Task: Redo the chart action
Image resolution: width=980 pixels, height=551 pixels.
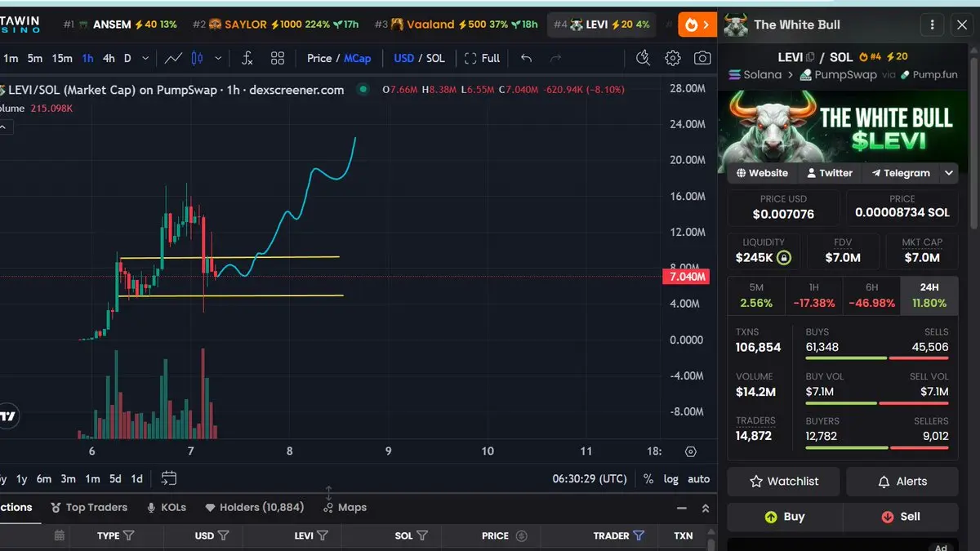Action: (556, 58)
